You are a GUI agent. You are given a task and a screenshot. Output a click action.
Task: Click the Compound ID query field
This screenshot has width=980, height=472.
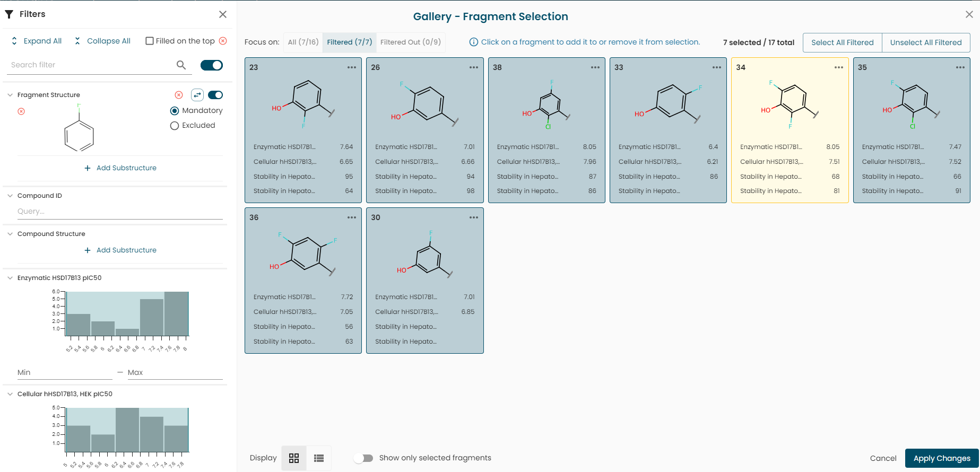[120, 211]
